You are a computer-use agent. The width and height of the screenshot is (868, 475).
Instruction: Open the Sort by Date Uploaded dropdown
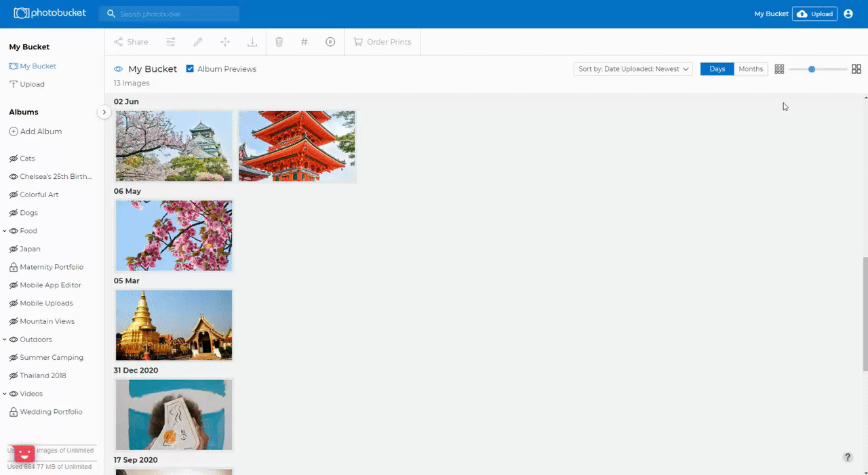pyautogui.click(x=633, y=69)
